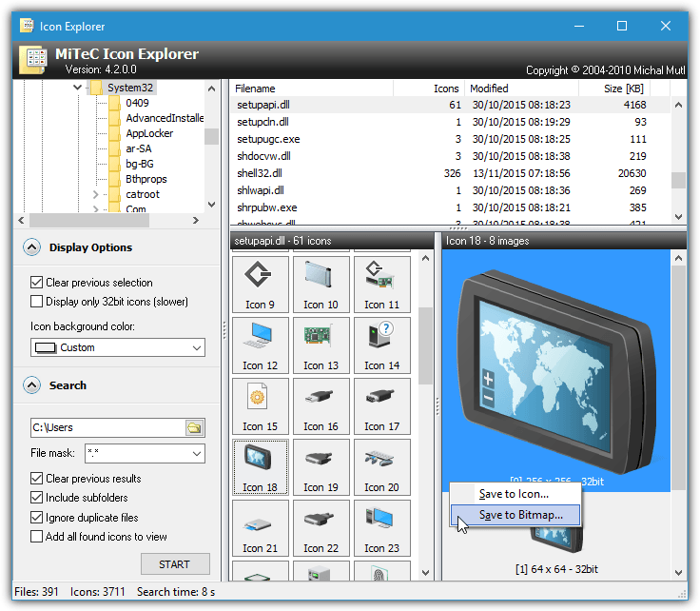
Task: Select Icon 9 thumbnail in the icon grid
Action: (x=260, y=285)
